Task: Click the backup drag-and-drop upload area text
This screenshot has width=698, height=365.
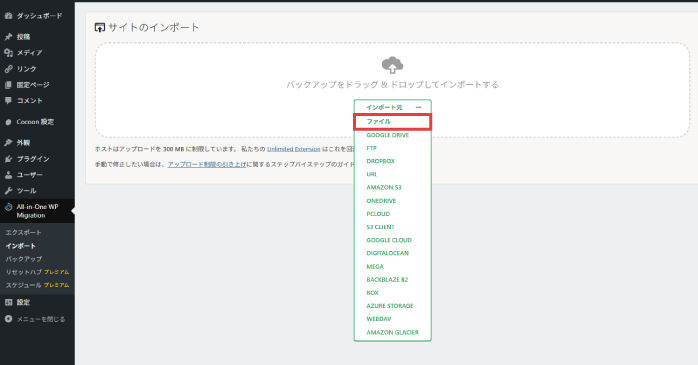Action: point(392,85)
